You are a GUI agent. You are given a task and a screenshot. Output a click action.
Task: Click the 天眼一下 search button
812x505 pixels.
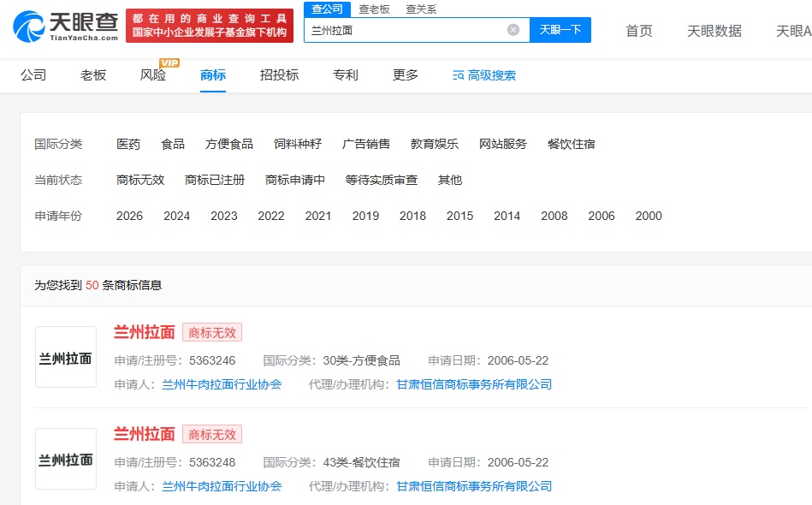pos(560,29)
